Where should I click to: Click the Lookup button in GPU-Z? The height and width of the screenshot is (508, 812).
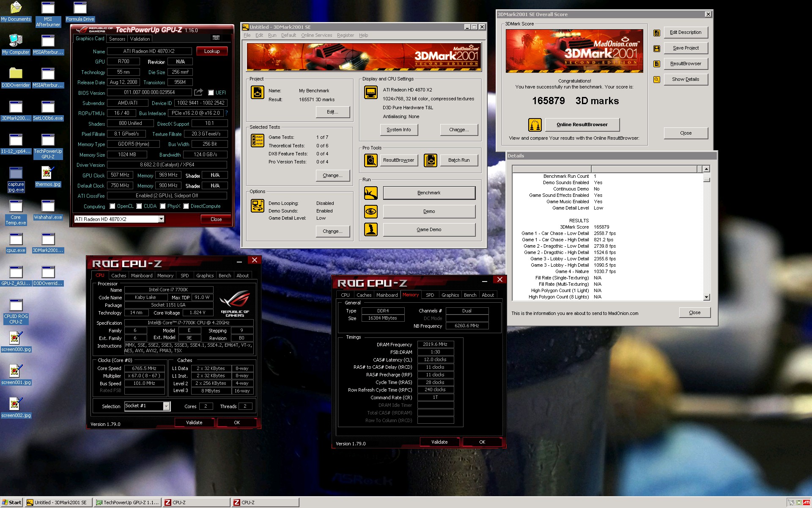(212, 51)
